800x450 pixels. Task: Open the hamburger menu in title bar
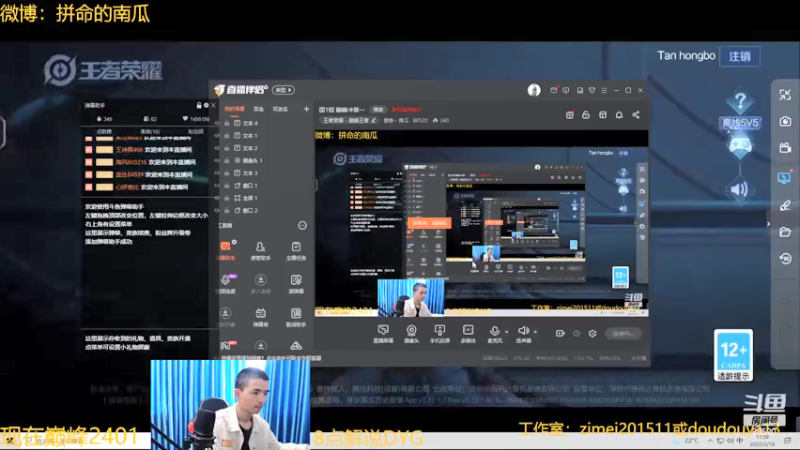pyautogui.click(x=604, y=90)
